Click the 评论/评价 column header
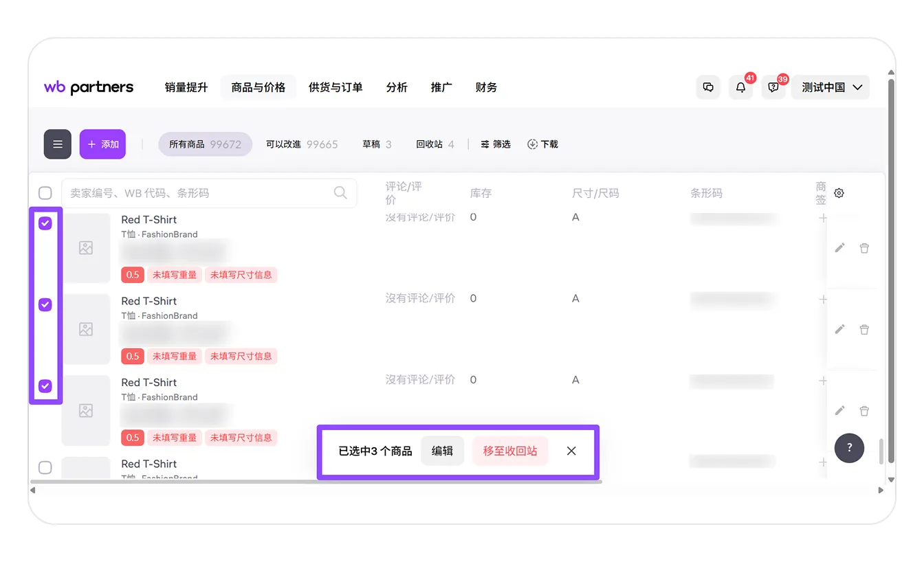The image size is (924, 562). coord(404,193)
